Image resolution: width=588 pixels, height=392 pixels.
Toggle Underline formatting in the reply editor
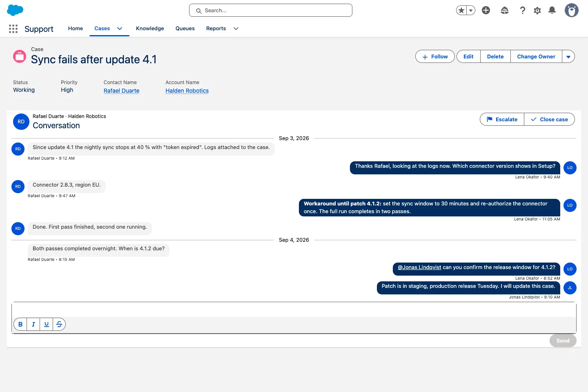click(x=47, y=324)
